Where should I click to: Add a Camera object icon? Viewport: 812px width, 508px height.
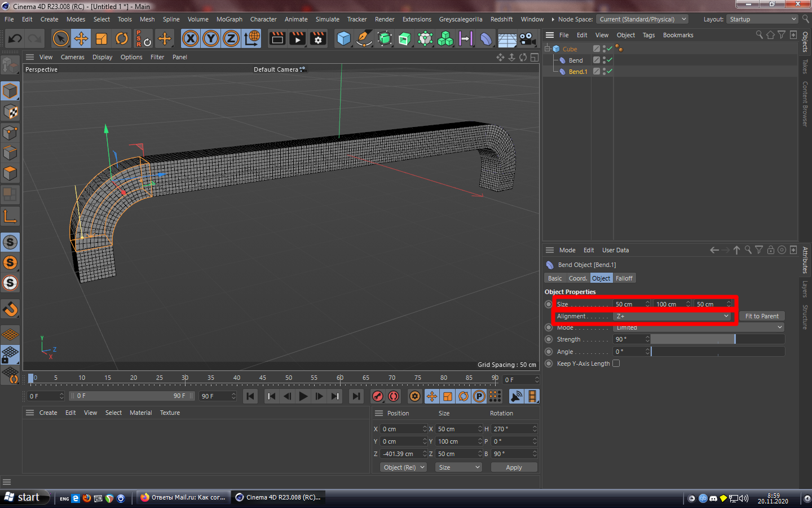[x=527, y=38]
